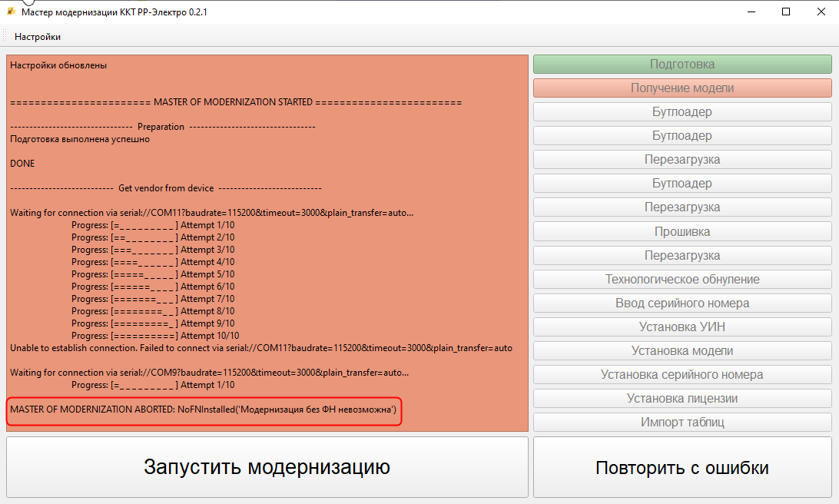The image size is (839, 504).
Task: Click the Установка лицензии step
Action: tap(682, 398)
